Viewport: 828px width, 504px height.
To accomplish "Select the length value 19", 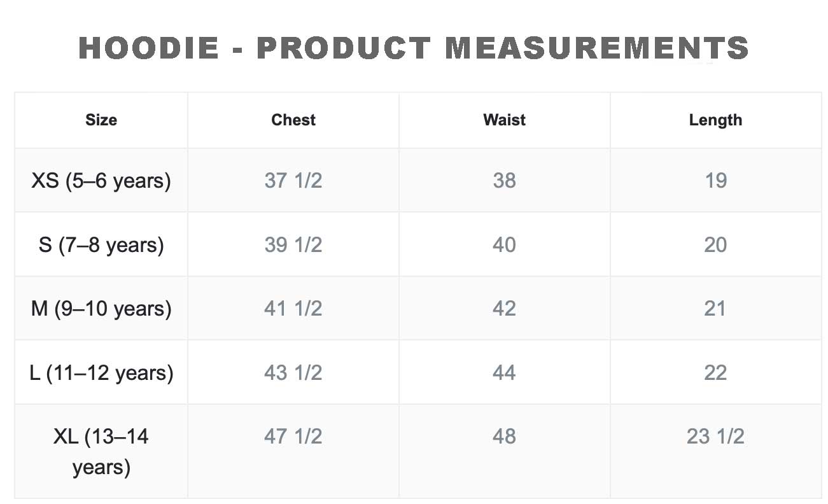I will click(x=715, y=181).
